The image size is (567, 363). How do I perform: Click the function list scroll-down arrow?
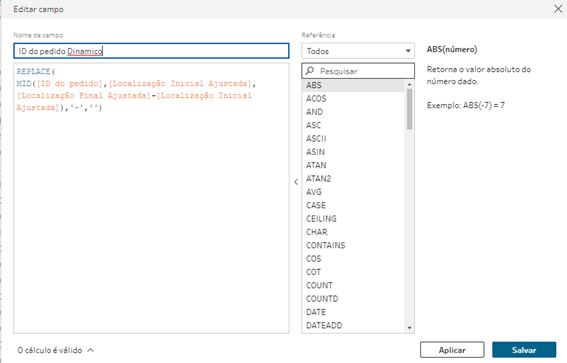tap(409, 328)
